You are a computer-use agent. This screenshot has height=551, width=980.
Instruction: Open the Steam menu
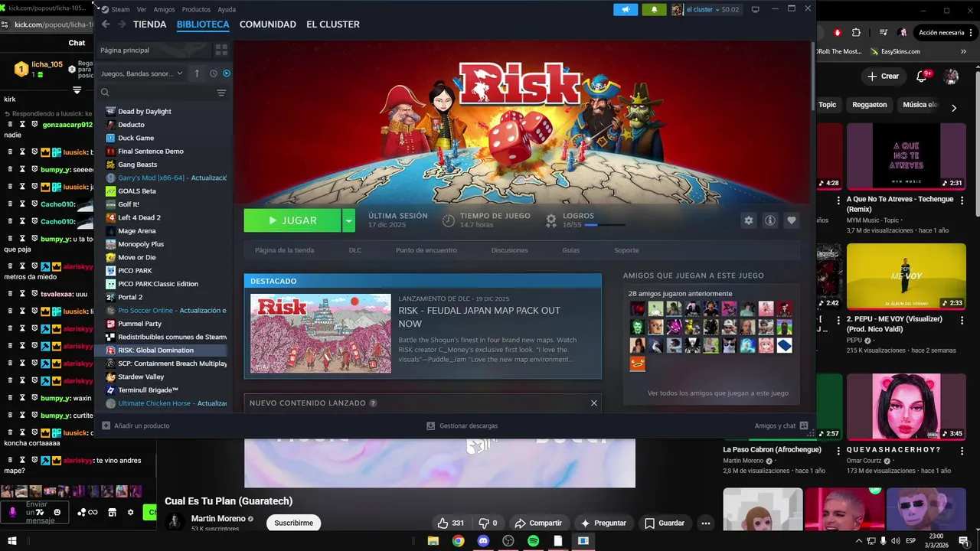[120, 10]
